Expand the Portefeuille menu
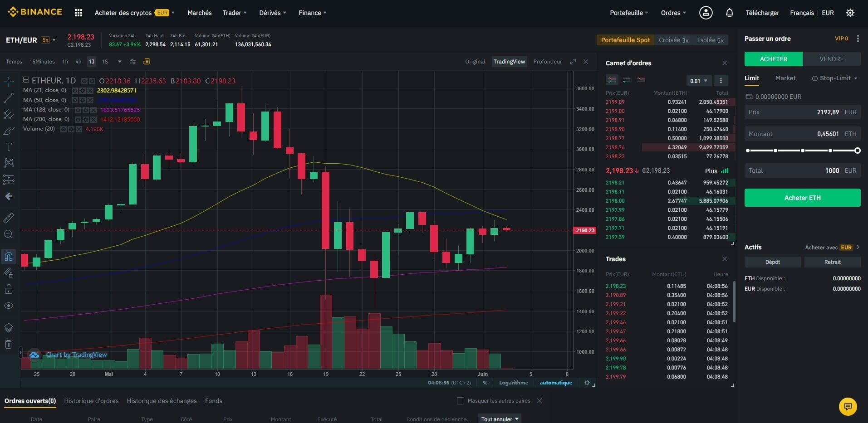 coord(628,13)
